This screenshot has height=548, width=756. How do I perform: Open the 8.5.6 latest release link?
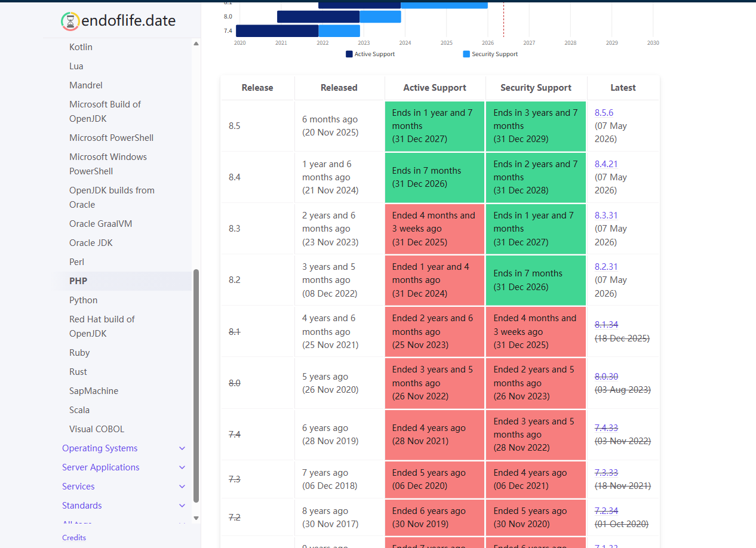[x=604, y=113]
